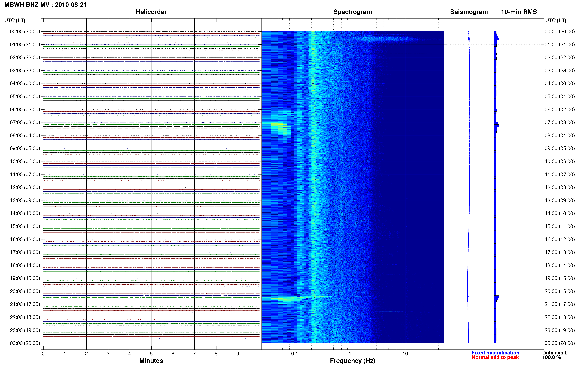The image size is (588, 368).
Task: Click left time label '18:00 (14:00)'
Action: tap(25, 265)
